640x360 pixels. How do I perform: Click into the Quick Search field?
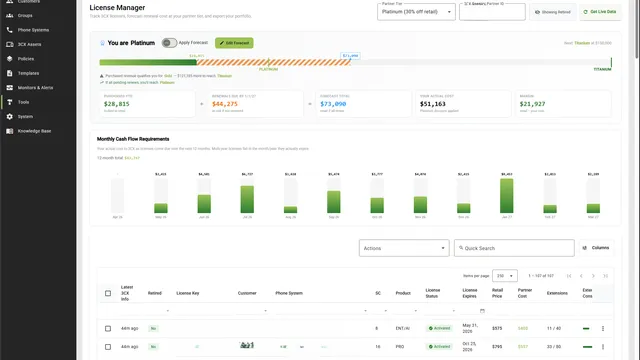point(514,248)
